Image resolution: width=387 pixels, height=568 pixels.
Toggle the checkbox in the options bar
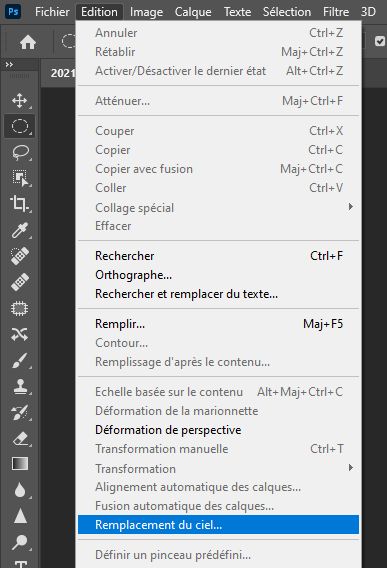point(380,41)
